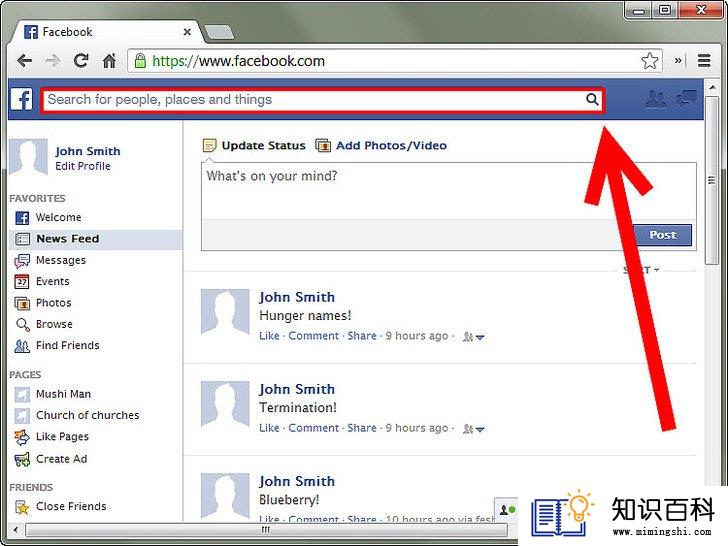Viewport: 728px width, 546px height.
Task: Click the address bar URL
Action: tap(239, 61)
